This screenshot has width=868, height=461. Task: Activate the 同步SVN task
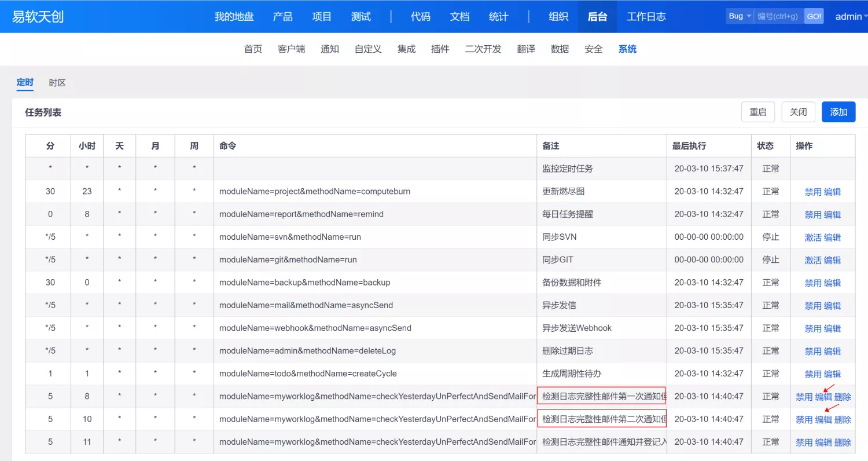pyautogui.click(x=813, y=237)
